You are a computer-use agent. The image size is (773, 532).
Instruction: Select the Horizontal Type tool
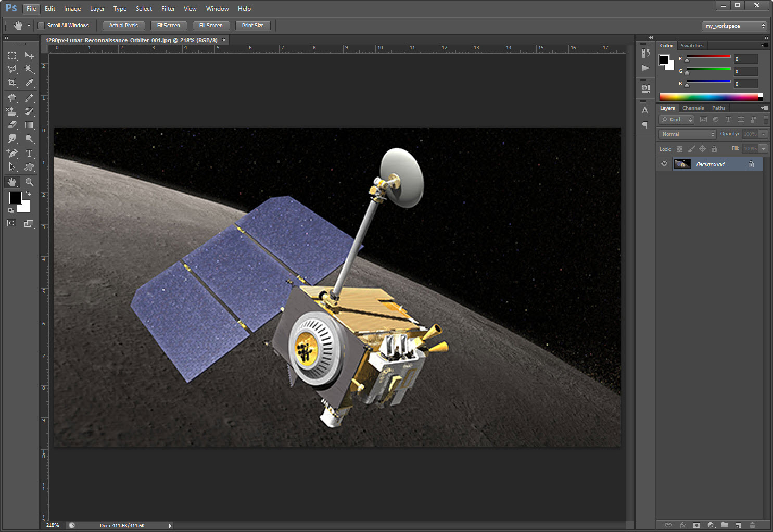[29, 154]
